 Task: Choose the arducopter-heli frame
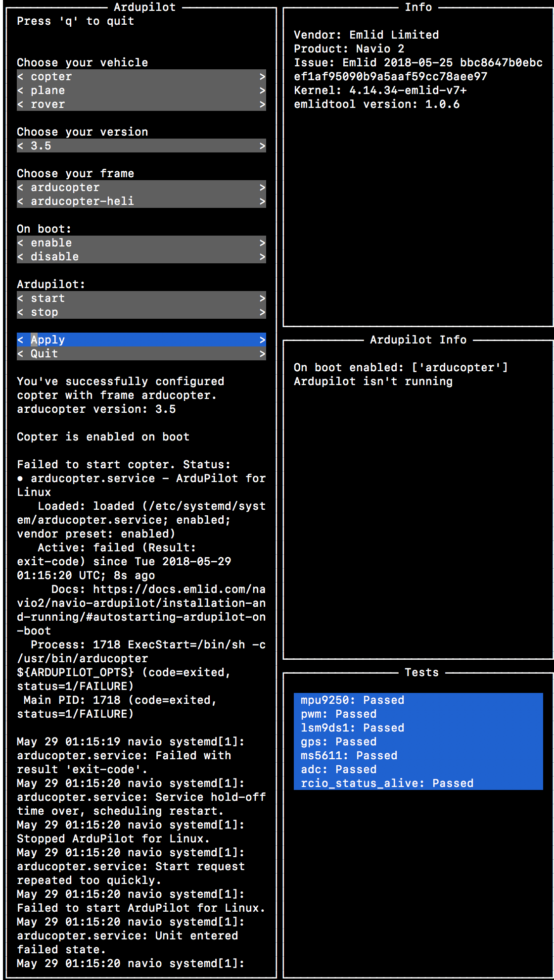[x=141, y=201]
